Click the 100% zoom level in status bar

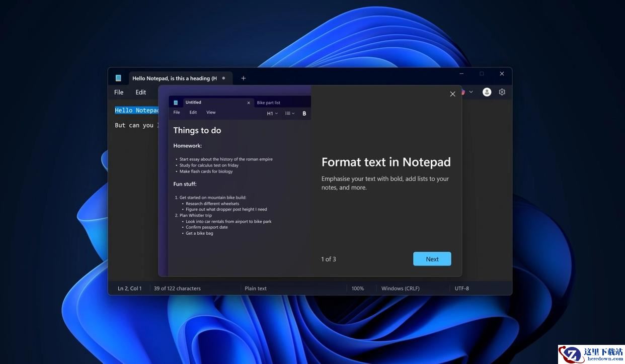(x=358, y=289)
